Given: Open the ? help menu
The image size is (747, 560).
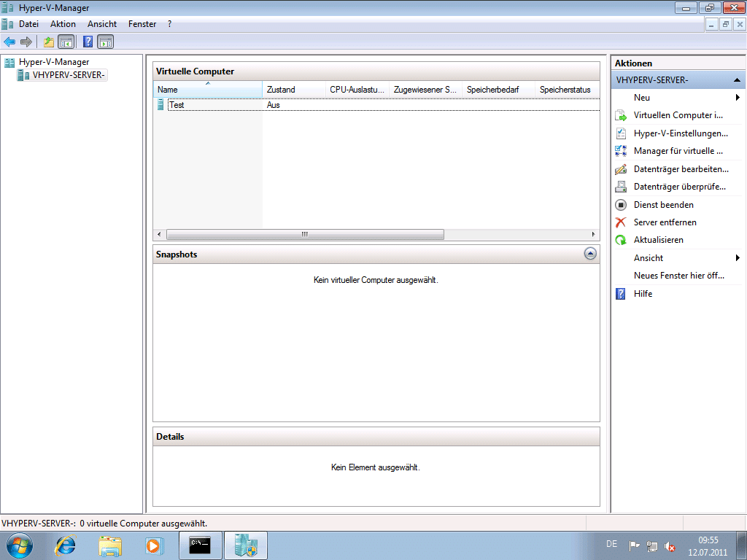Looking at the screenshot, I should point(169,24).
